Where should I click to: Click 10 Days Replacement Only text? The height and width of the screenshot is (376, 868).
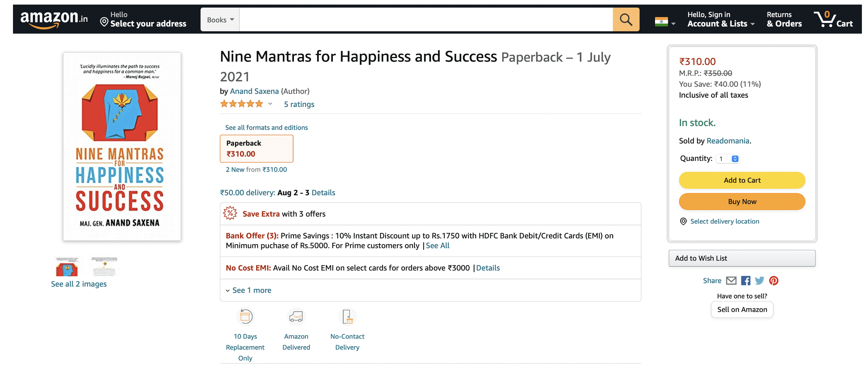click(245, 347)
